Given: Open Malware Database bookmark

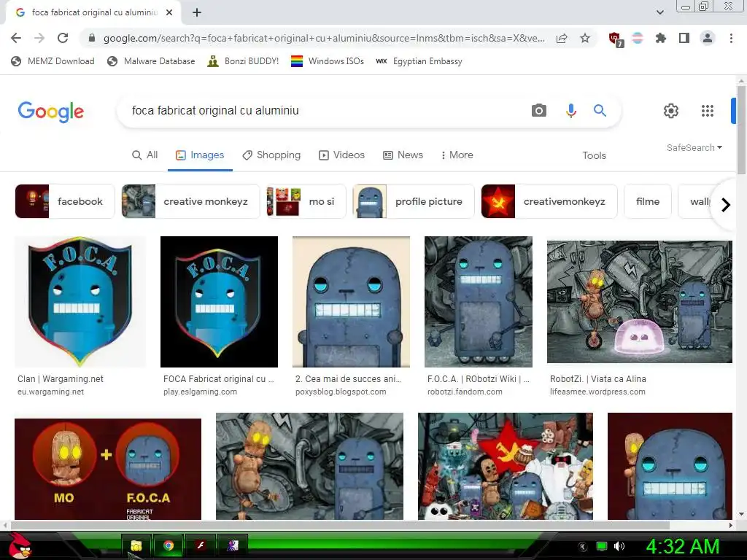Looking at the screenshot, I should [151, 61].
